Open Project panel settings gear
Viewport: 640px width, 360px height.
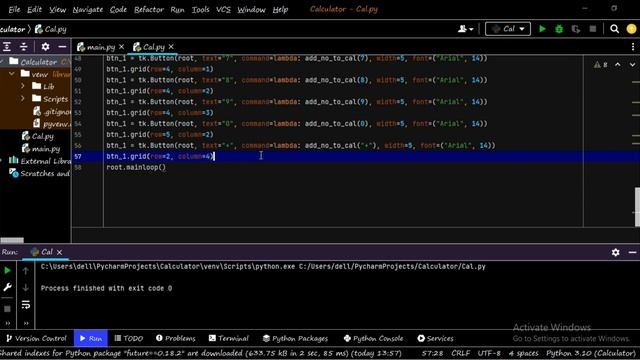click(45, 47)
